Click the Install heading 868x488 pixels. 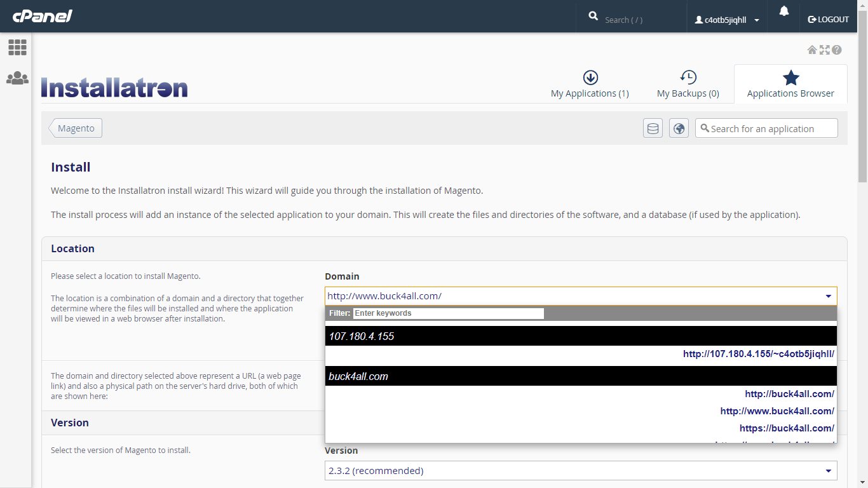[x=71, y=167]
